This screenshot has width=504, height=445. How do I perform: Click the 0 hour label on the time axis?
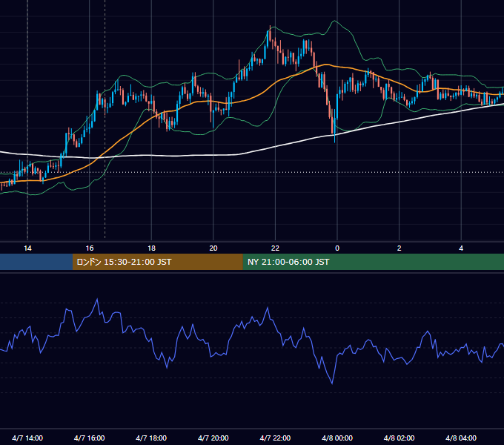(337, 248)
